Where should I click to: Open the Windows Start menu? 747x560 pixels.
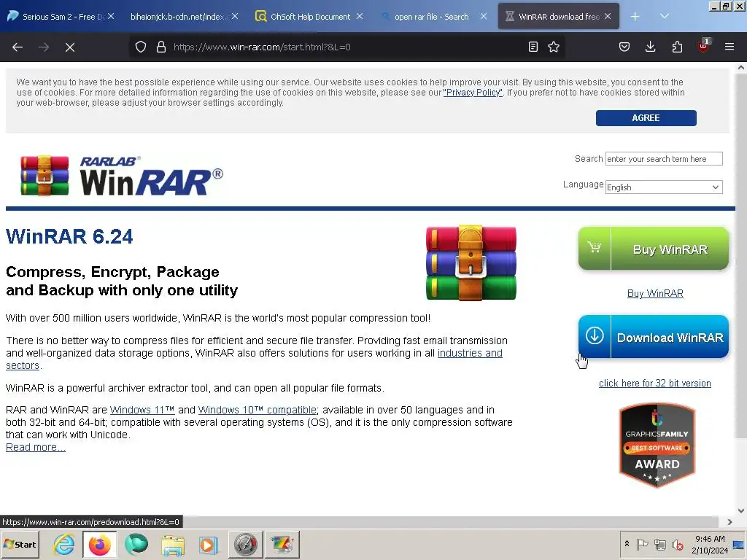(x=20, y=544)
